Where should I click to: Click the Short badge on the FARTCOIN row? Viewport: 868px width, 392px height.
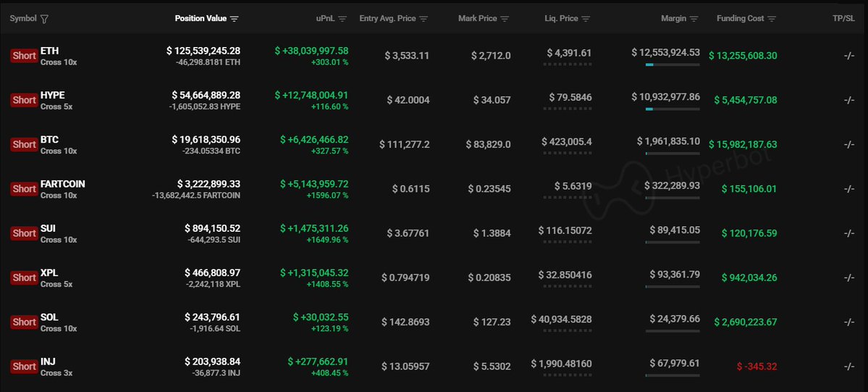[x=25, y=189]
